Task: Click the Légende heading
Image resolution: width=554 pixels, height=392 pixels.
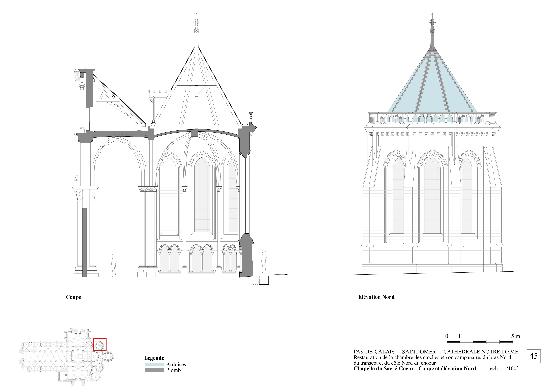Action: (154, 358)
